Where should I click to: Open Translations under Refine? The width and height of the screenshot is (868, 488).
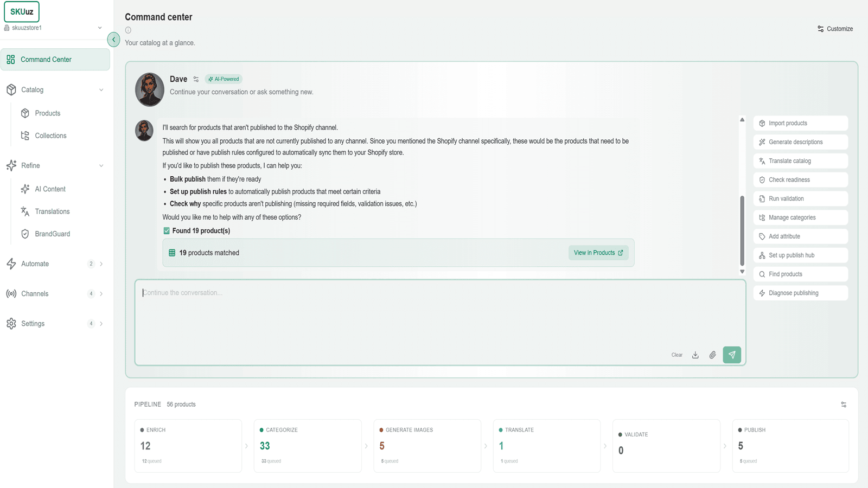52,211
